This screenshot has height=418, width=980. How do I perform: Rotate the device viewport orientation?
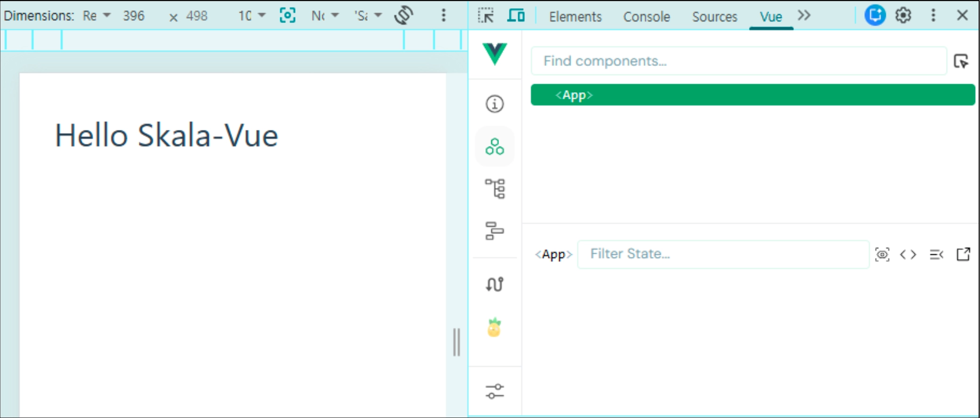(404, 16)
